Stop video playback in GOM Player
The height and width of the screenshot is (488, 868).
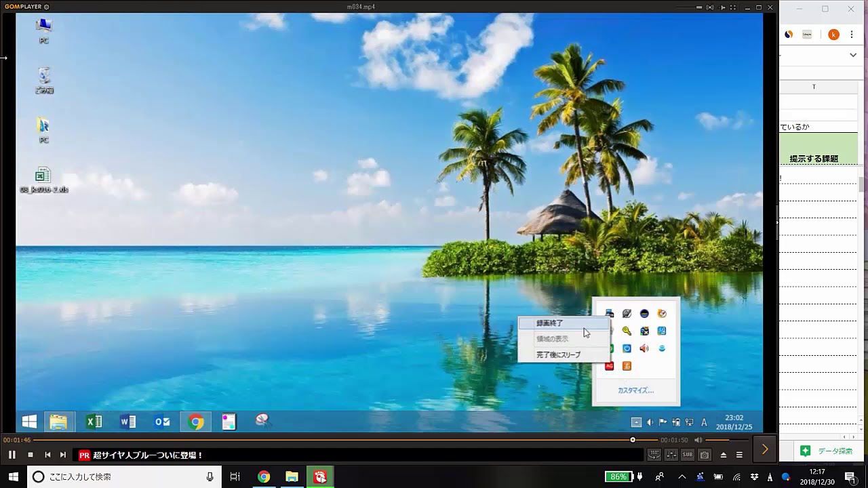tap(30, 455)
